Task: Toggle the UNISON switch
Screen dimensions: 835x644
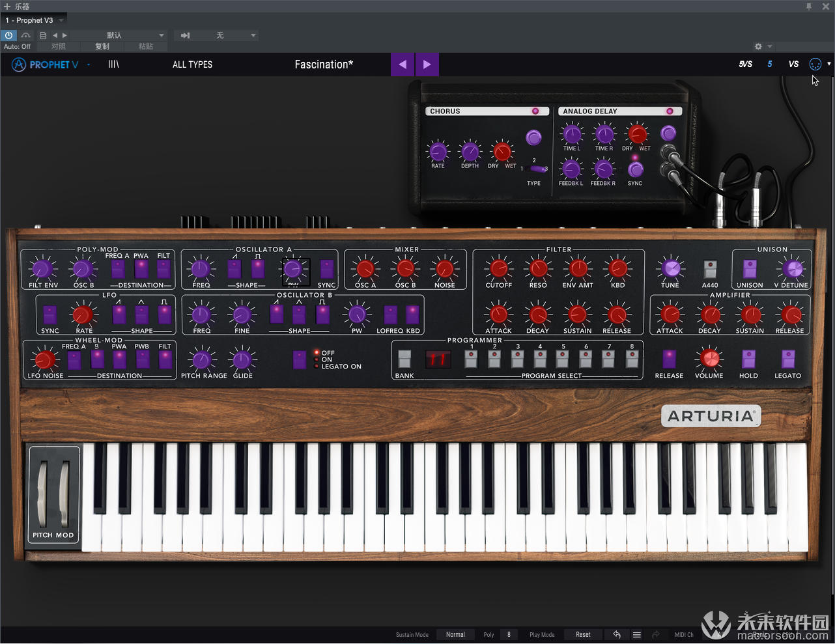Action: (x=750, y=269)
